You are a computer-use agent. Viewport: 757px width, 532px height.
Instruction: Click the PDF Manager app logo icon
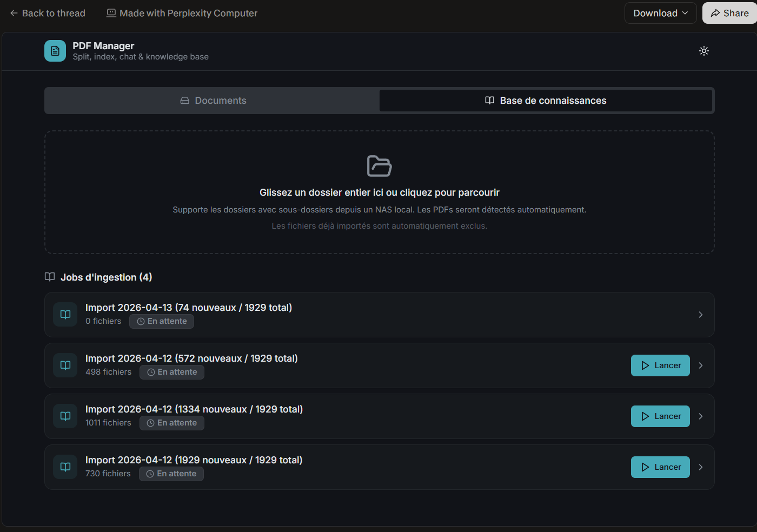click(55, 51)
